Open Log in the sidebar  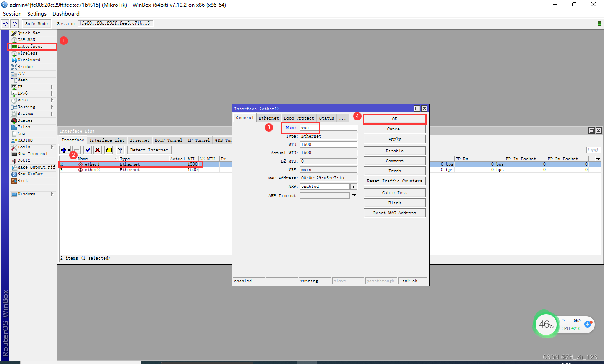pyautogui.click(x=21, y=134)
